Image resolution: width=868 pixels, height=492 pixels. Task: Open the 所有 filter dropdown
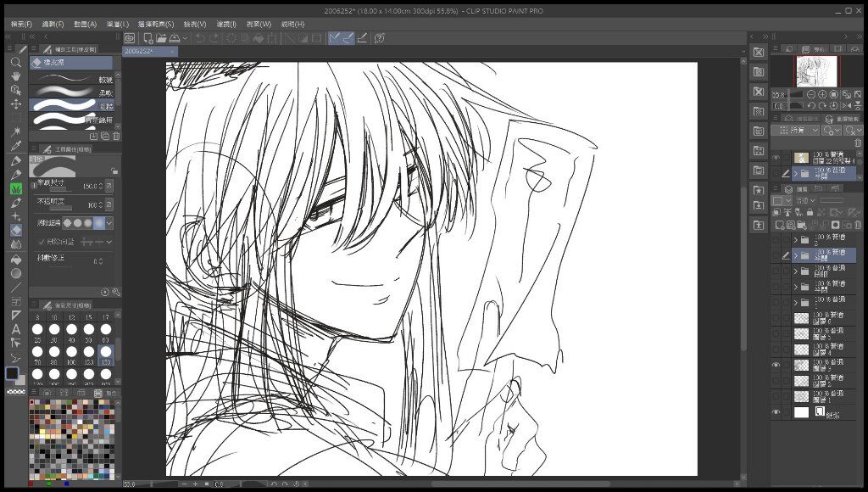[796, 130]
